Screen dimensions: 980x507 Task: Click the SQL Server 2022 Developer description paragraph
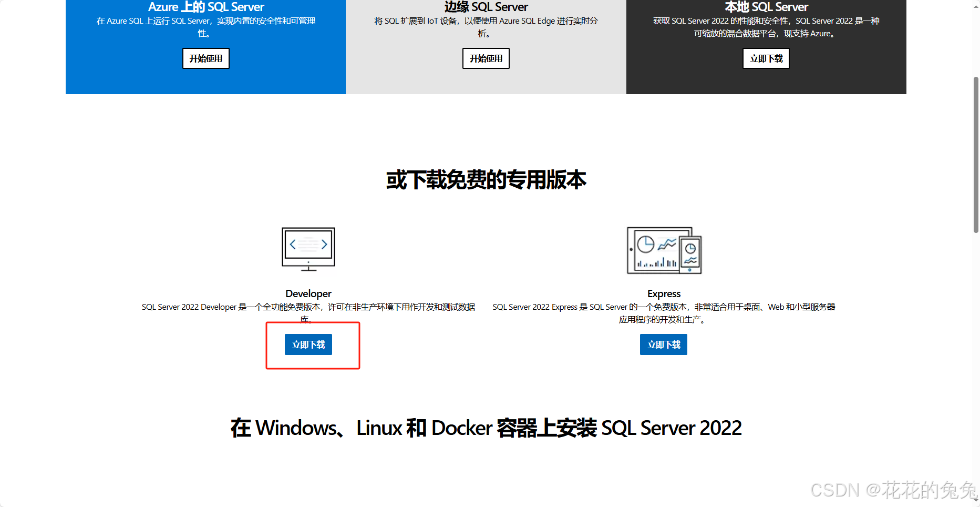[x=308, y=313]
